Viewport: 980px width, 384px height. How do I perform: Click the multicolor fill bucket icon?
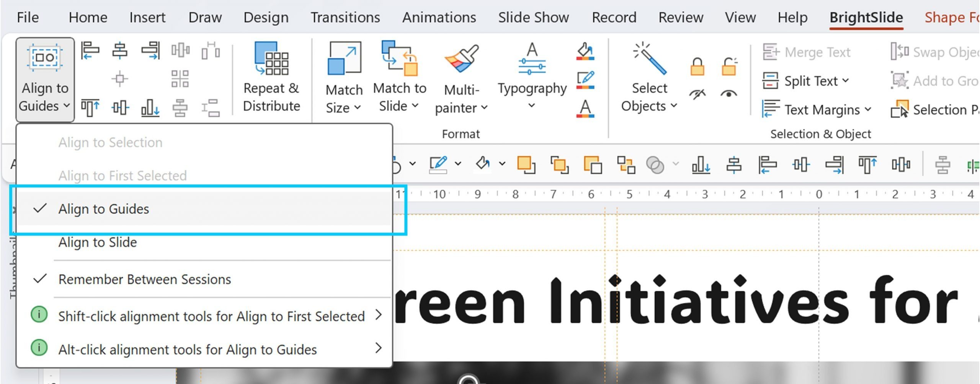585,51
